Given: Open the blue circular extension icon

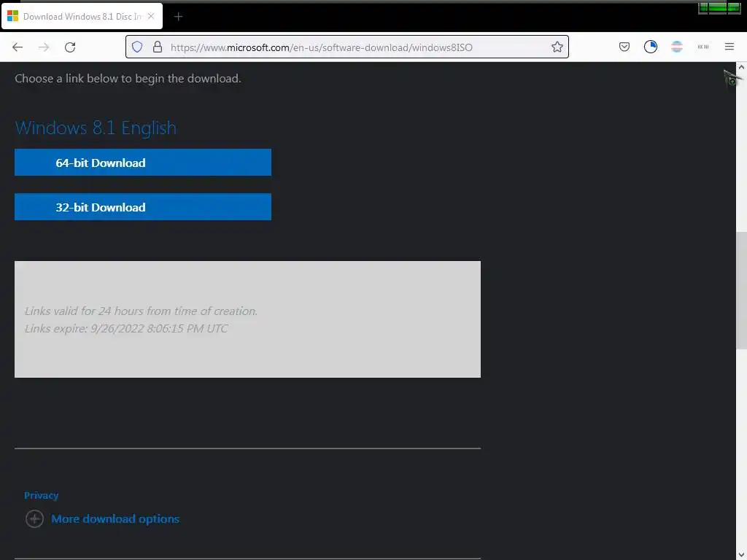Looking at the screenshot, I should [650, 47].
